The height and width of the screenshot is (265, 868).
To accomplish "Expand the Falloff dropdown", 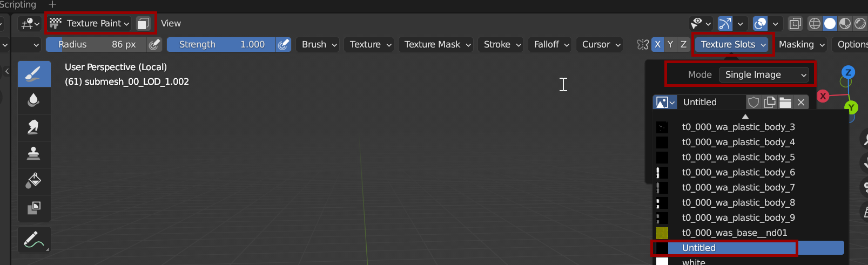I will pyautogui.click(x=551, y=44).
